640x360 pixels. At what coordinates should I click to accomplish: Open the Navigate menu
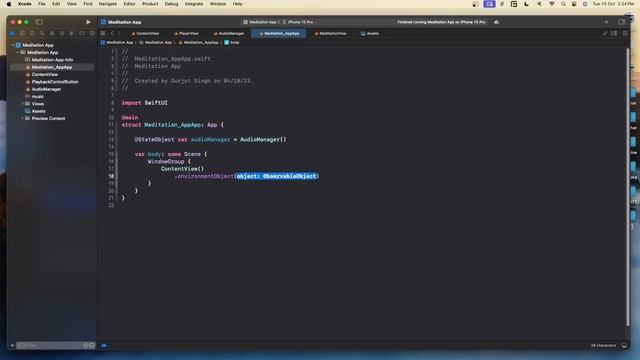(108, 4)
